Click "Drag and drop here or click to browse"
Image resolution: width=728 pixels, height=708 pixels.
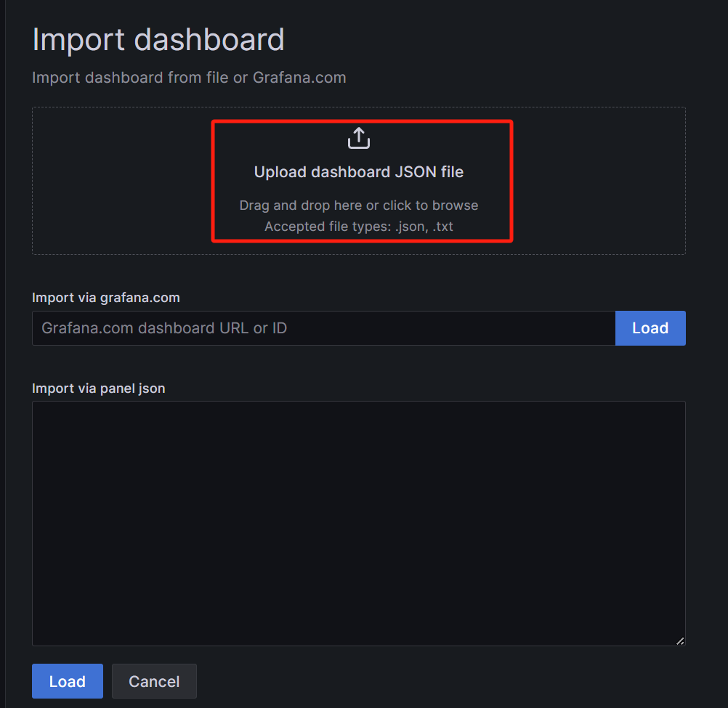click(x=358, y=206)
